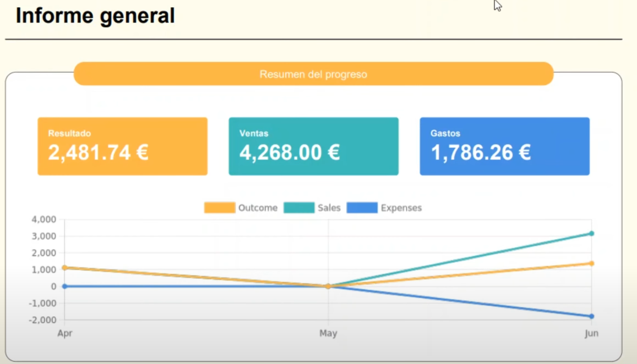Click the blue Expenses data point for Apr

pos(64,286)
